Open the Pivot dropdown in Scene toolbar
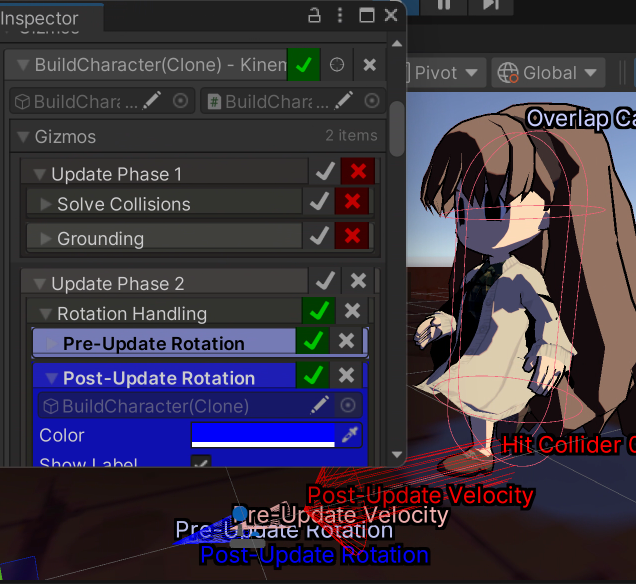 [x=445, y=73]
